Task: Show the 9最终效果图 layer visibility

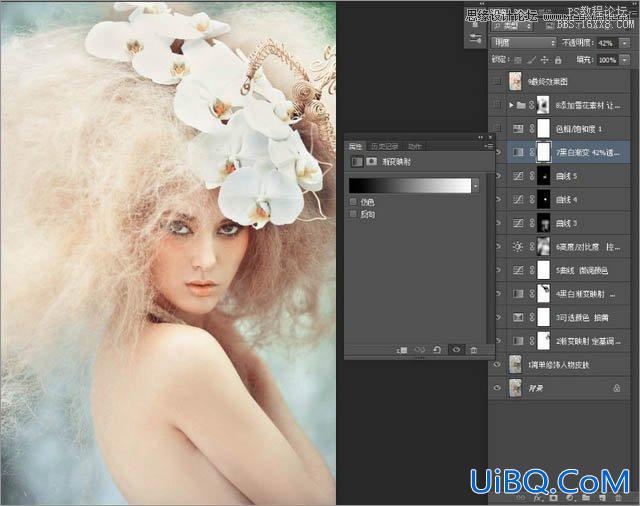Action: pos(497,81)
